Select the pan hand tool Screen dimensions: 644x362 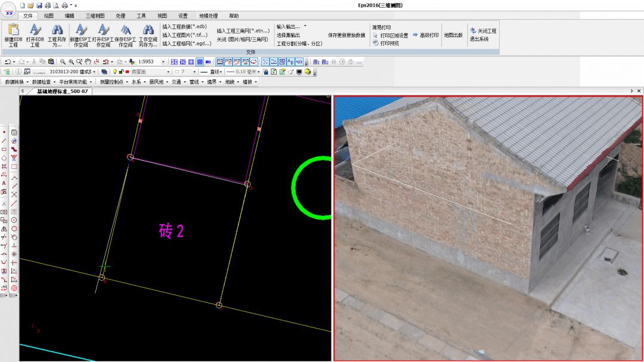[x=88, y=62]
